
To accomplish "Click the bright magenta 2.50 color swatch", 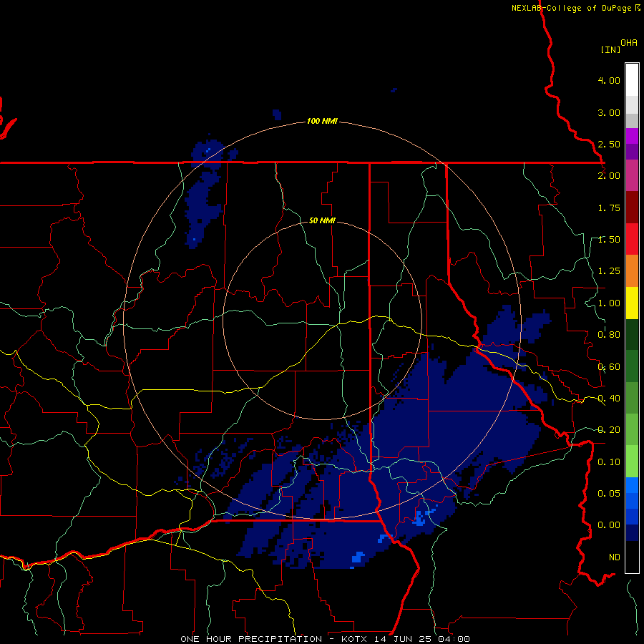I will 632,136.
